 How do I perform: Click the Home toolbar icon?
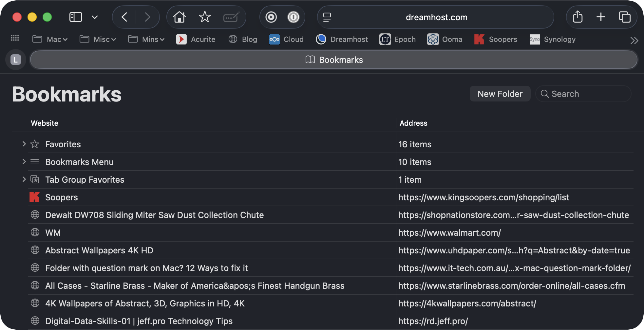tap(179, 17)
